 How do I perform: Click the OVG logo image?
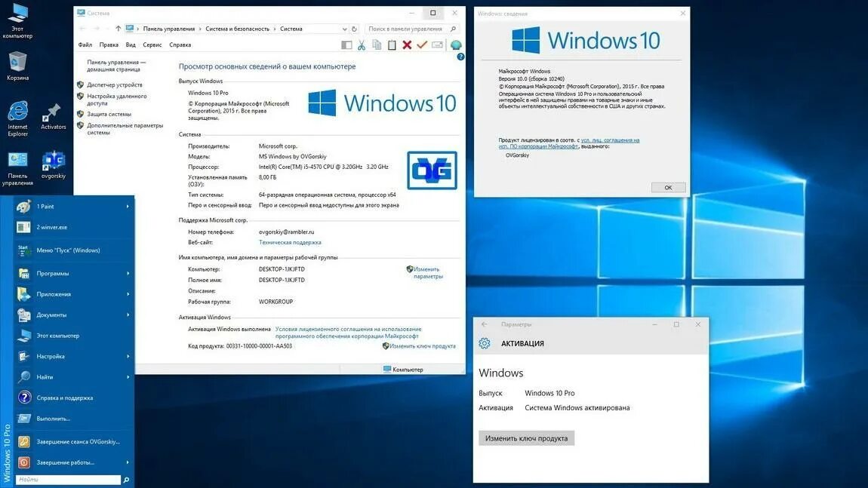[x=432, y=170]
